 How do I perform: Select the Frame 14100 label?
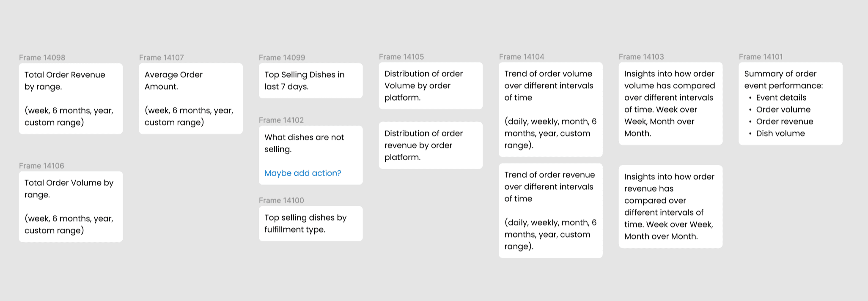tap(281, 200)
